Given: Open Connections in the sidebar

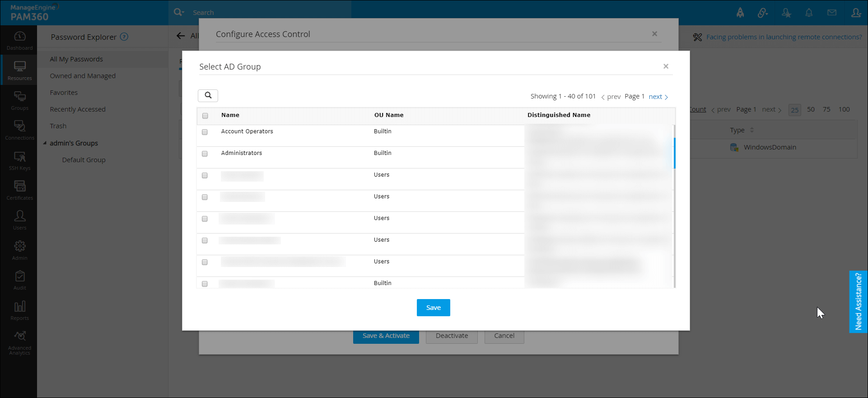Looking at the screenshot, I should click(19, 130).
